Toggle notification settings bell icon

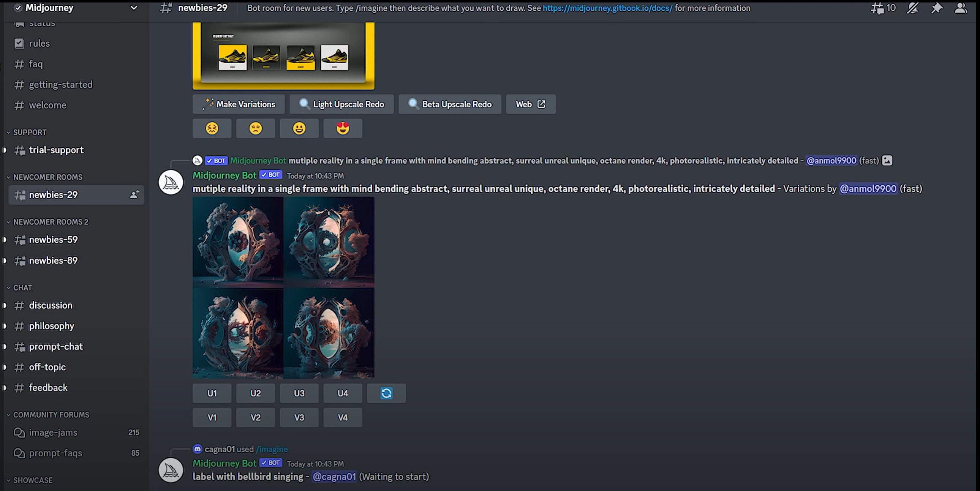pyautogui.click(x=913, y=8)
